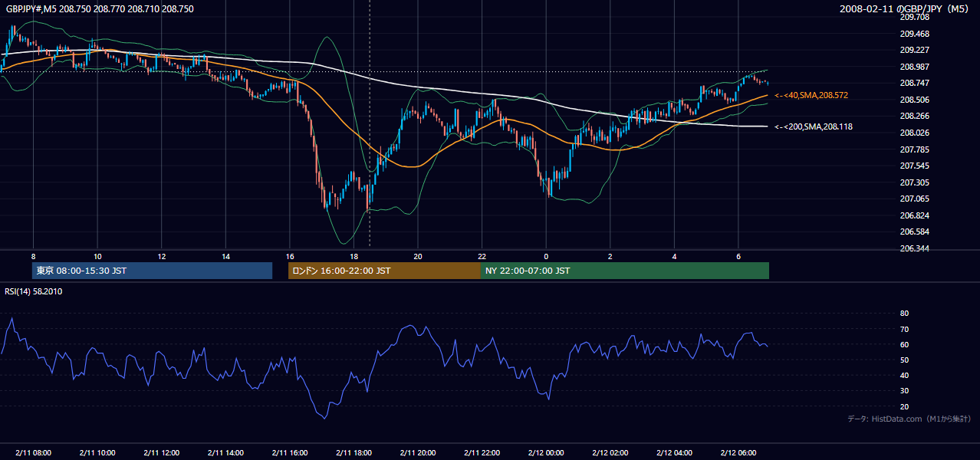Image resolution: width=980 pixels, height=460 pixels.
Task: Click RSI scale value 60
Action: click(905, 344)
